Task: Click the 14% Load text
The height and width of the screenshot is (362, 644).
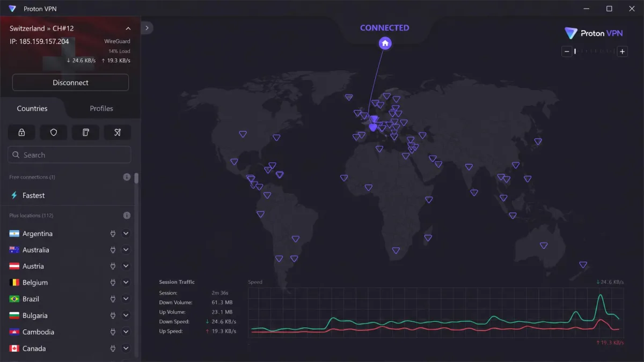Action: (x=119, y=51)
